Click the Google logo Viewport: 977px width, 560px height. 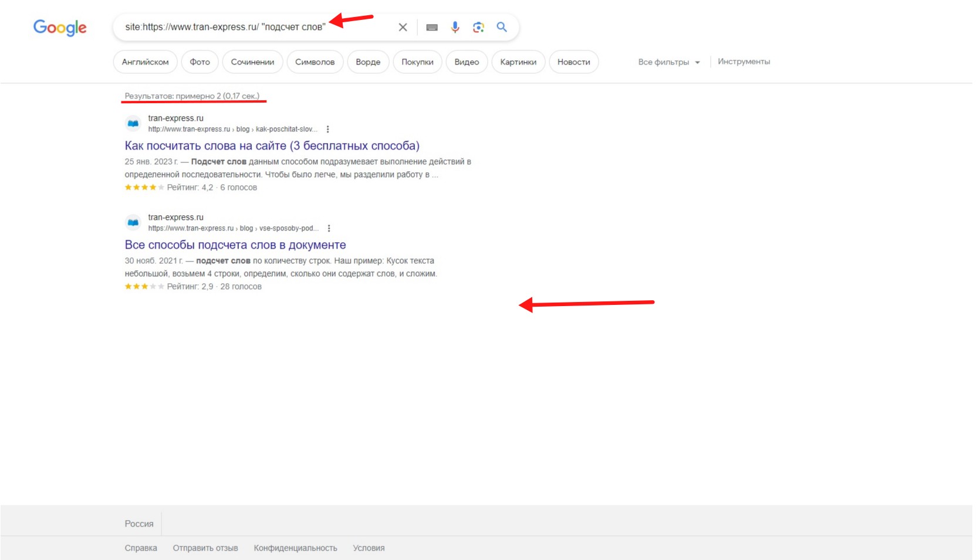(60, 27)
